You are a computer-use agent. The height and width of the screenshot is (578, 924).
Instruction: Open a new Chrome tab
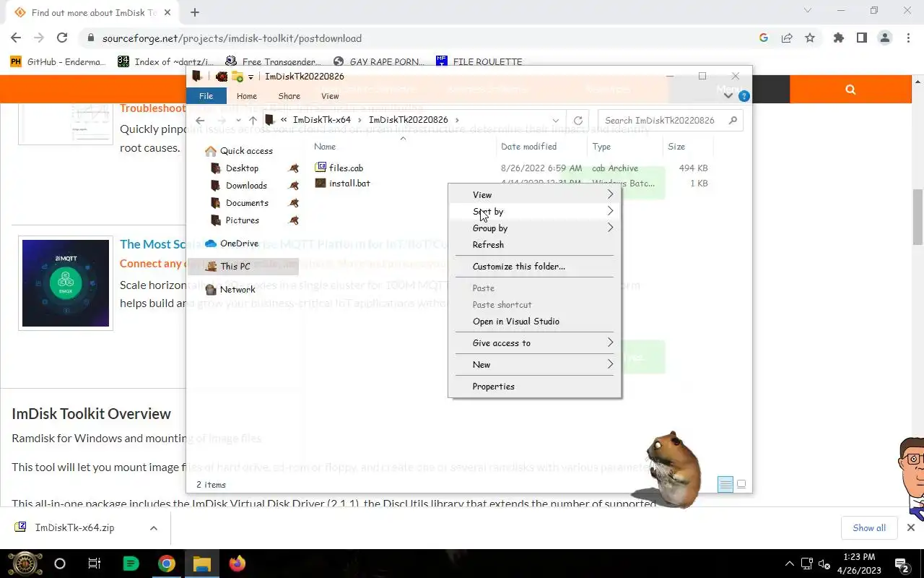point(195,12)
